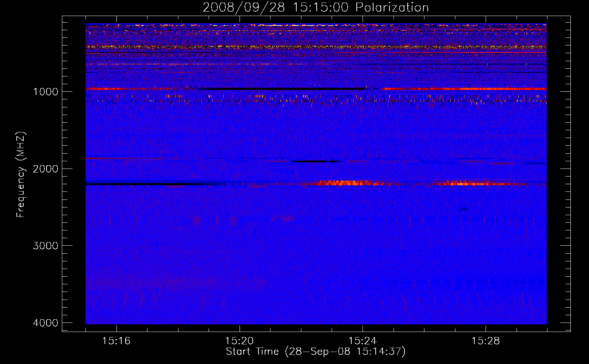
Task: Click the 2000 frequency tick label
Action: pyautogui.click(x=46, y=169)
